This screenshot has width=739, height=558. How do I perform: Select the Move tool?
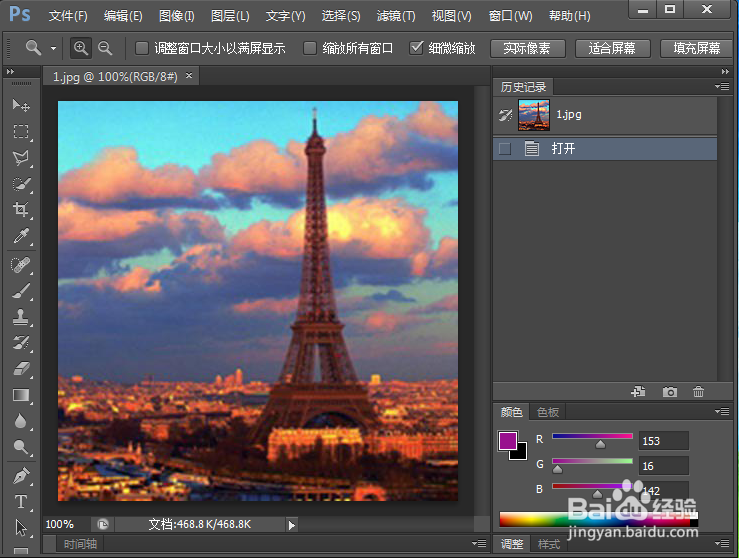[x=21, y=105]
